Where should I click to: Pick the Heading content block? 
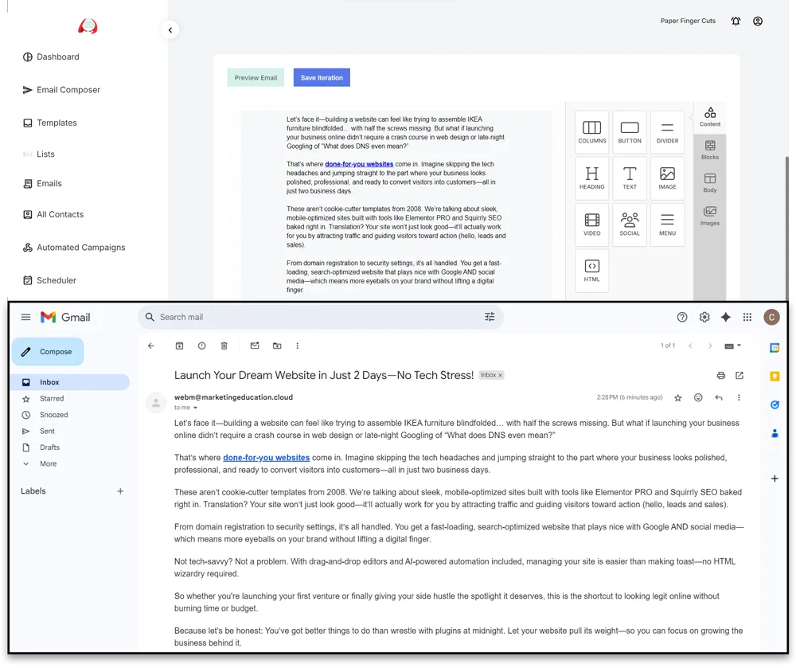591,178
